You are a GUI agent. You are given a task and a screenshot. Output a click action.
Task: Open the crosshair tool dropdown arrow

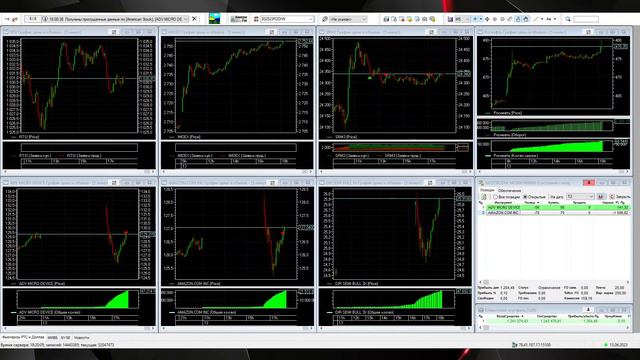pos(481,19)
